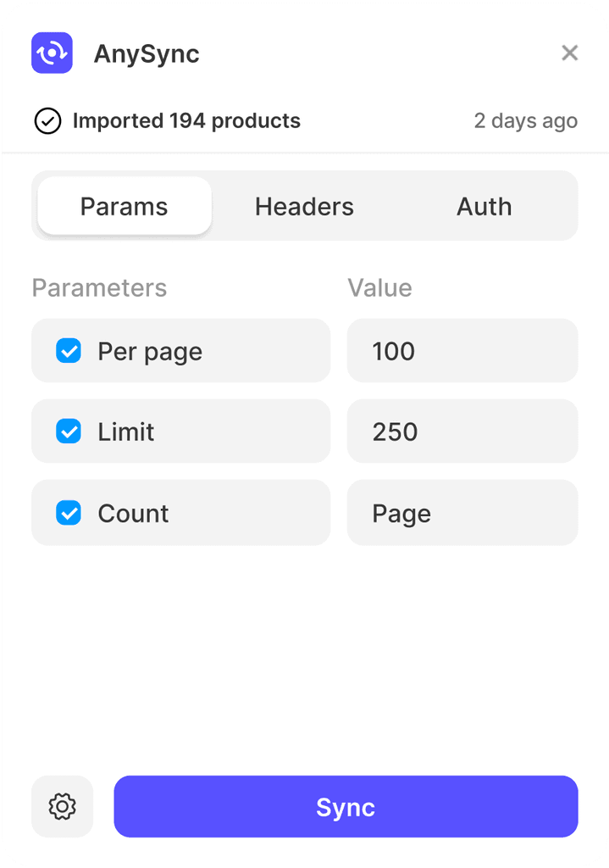This screenshot has height=868, width=609.
Task: Open the Auth tab
Action: click(484, 207)
